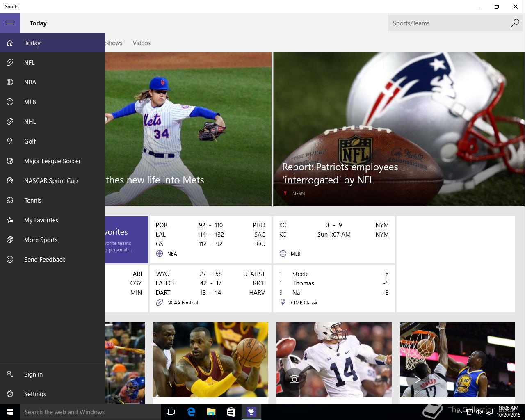Screen dimensions: 525x420
Task: Click the search magnifier icon
Action: pos(515,23)
